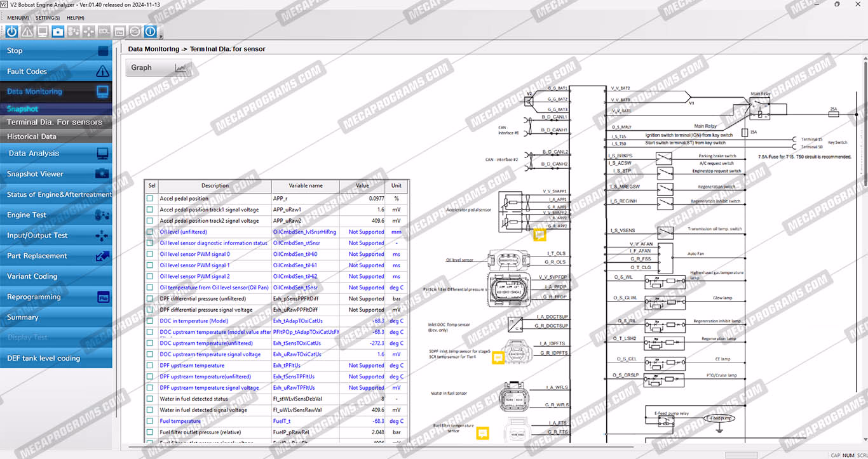Screen dimensions: 868x459
Task: Open the MENU(M) menu
Action: coord(18,18)
